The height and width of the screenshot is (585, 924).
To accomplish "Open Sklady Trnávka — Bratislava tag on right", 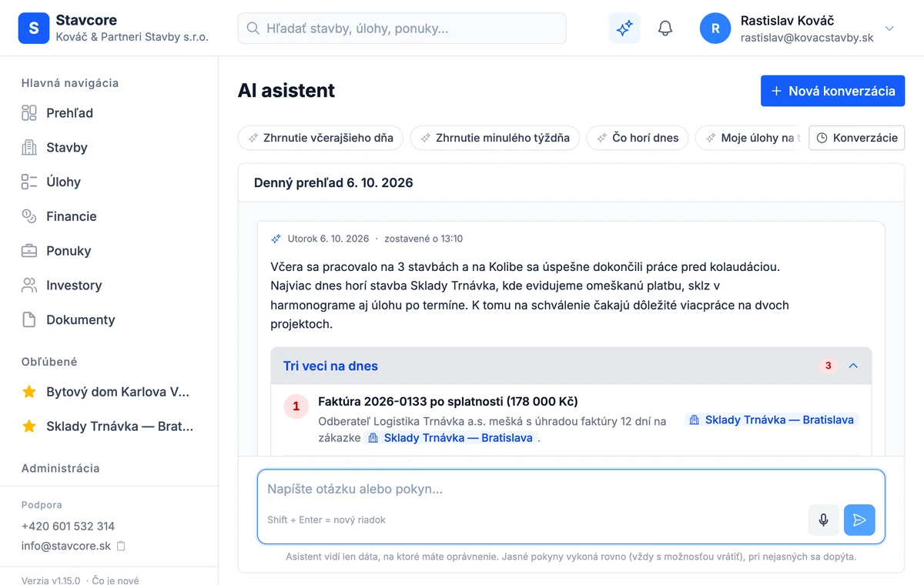I will (x=772, y=420).
